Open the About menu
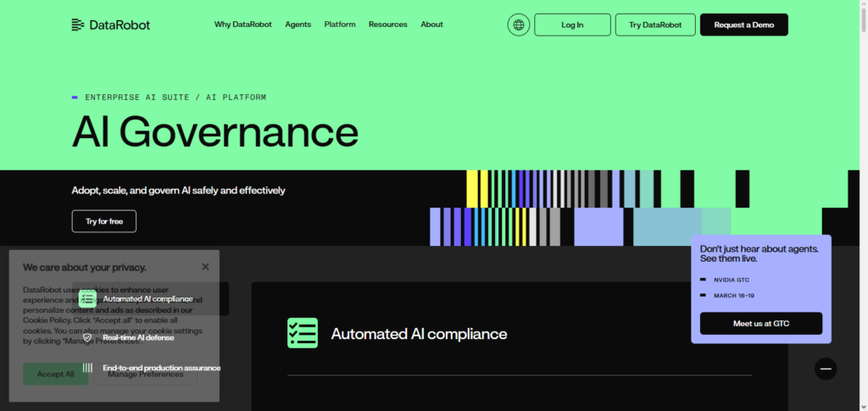 431,25
